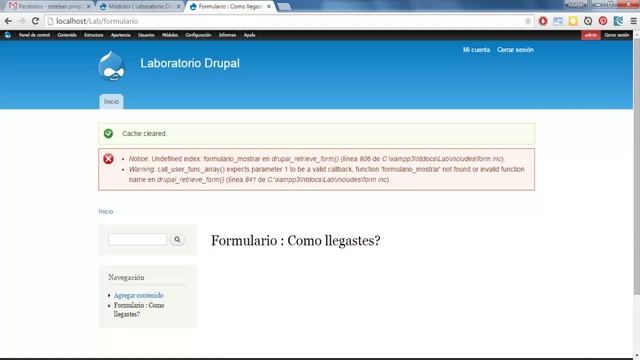The image size is (640, 360).
Task: Click the Drupal drop logo in header
Action: coord(111,66)
